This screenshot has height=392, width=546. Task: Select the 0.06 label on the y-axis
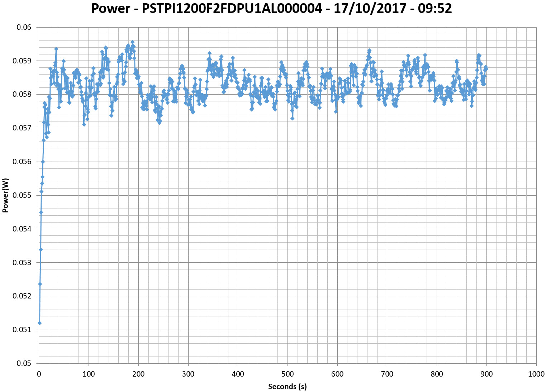coord(24,28)
